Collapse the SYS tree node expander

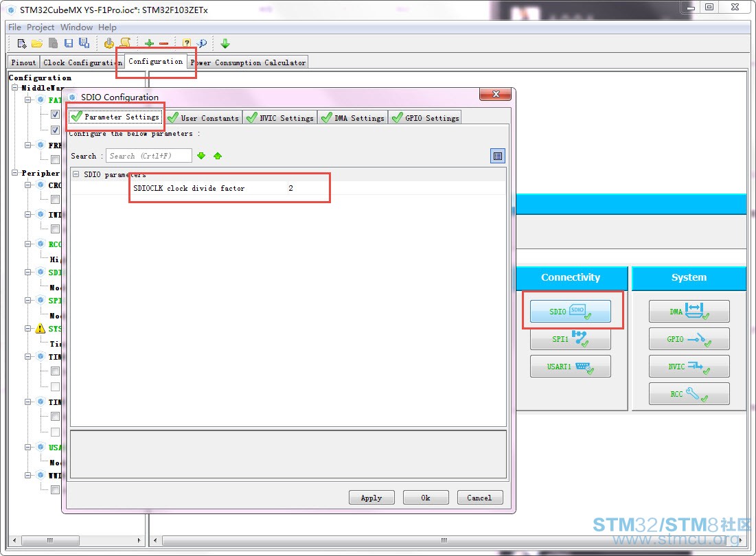[27, 329]
